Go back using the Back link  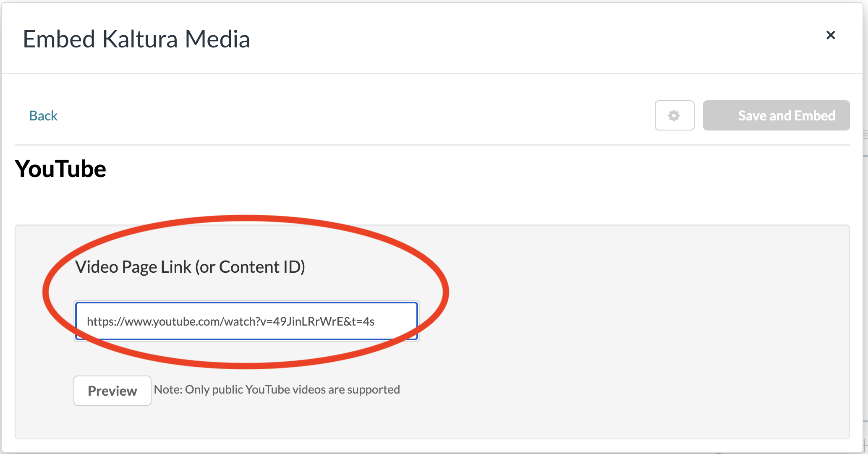[x=43, y=115]
